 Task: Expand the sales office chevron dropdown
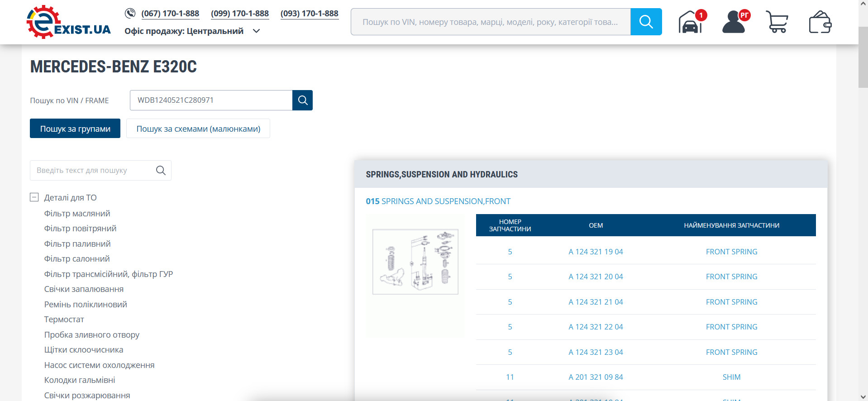pos(257,31)
